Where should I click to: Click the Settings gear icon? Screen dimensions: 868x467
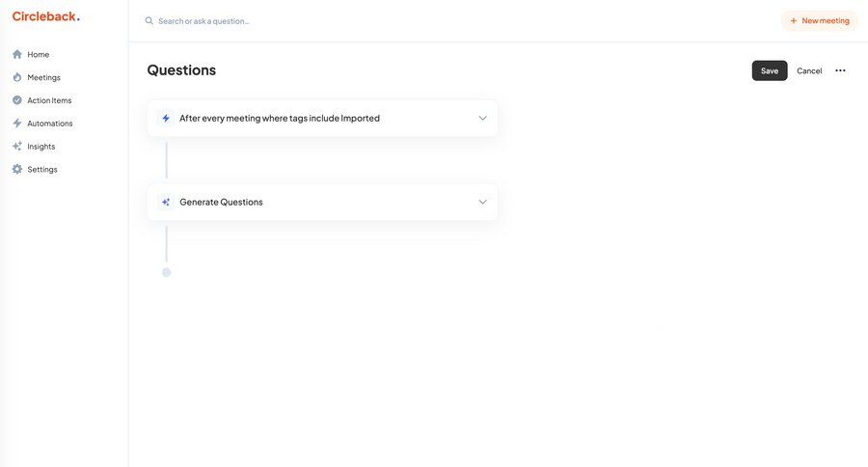(17, 170)
